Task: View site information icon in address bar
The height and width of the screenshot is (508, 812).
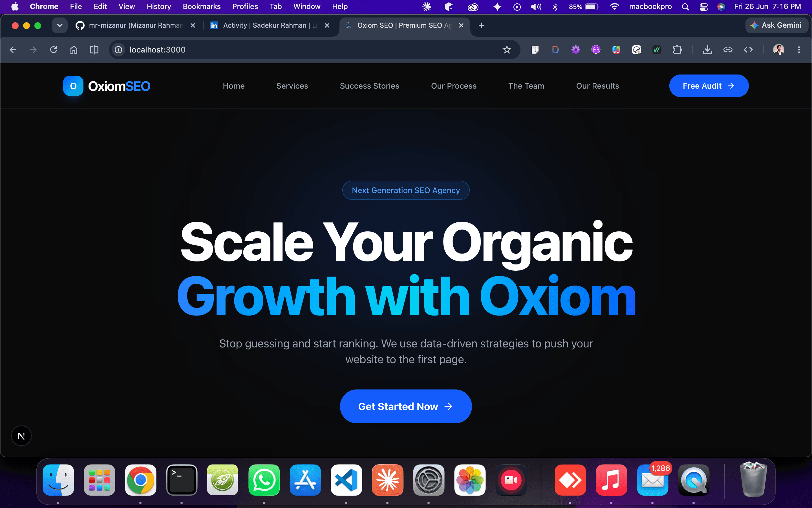Action: (118, 50)
